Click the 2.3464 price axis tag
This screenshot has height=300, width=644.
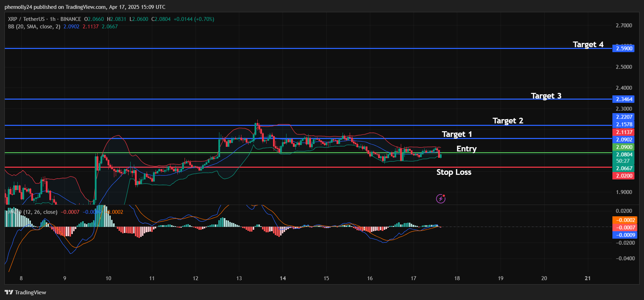tap(624, 99)
